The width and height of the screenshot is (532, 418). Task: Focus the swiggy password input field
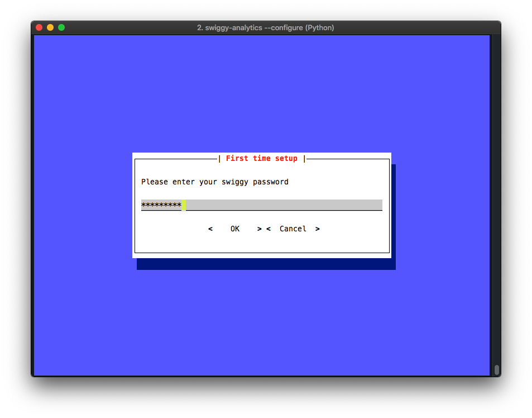pyautogui.click(x=262, y=205)
